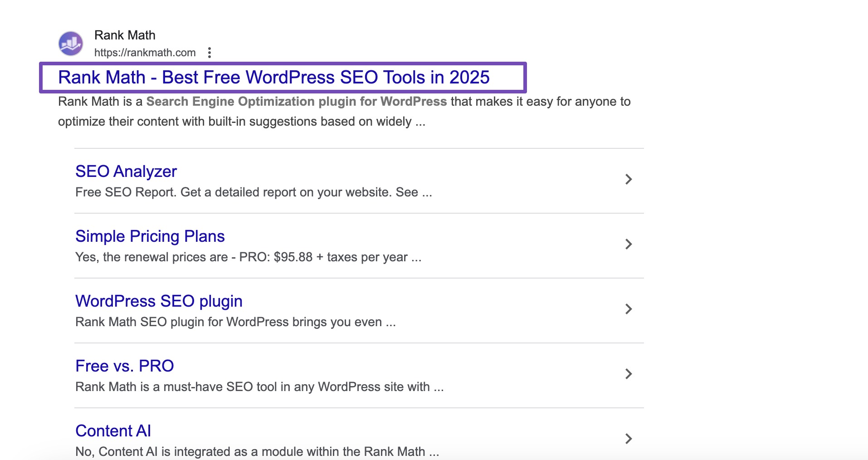Open the three-dot menu beside rankmath.com
Image resolution: width=868 pixels, height=460 pixels.
(209, 53)
